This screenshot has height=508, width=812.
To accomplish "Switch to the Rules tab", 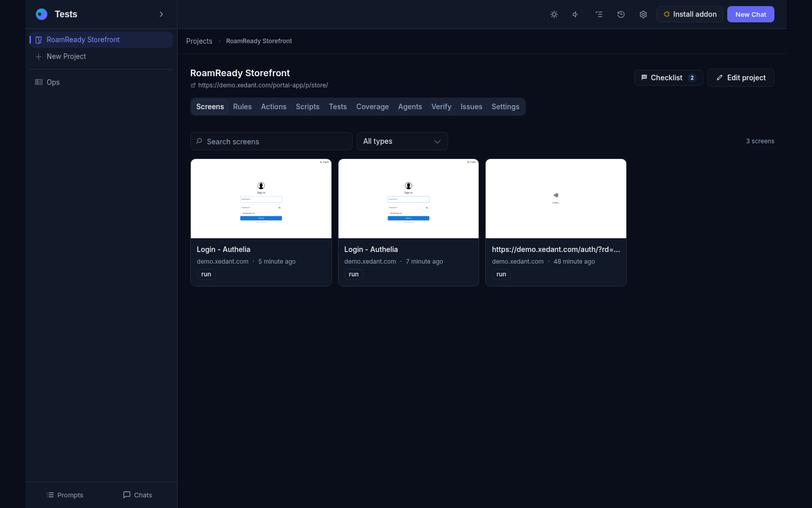I will [x=243, y=107].
